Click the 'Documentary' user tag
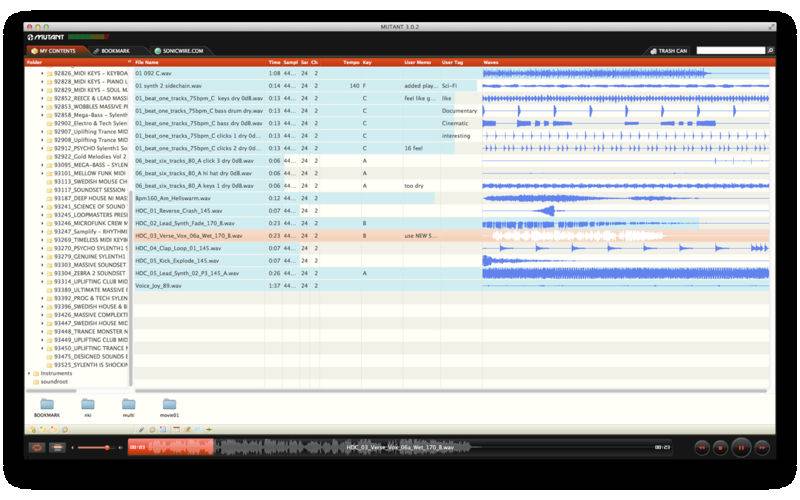 coord(459,111)
